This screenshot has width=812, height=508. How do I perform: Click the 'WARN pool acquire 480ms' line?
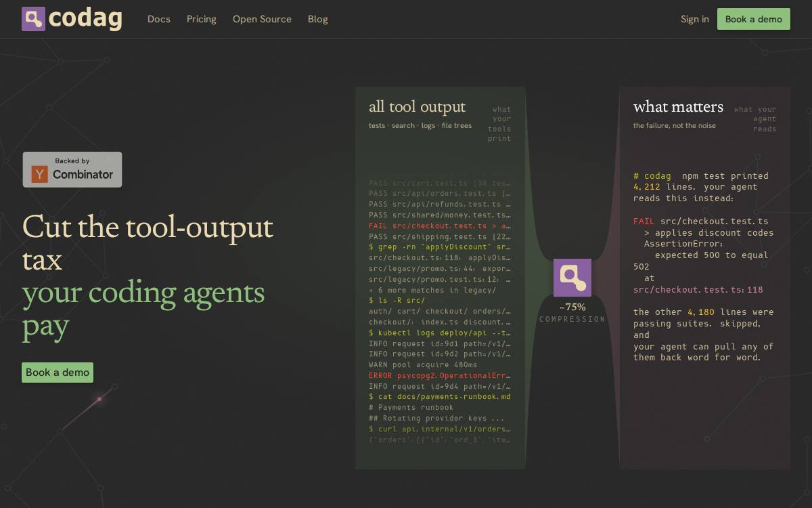(424, 365)
